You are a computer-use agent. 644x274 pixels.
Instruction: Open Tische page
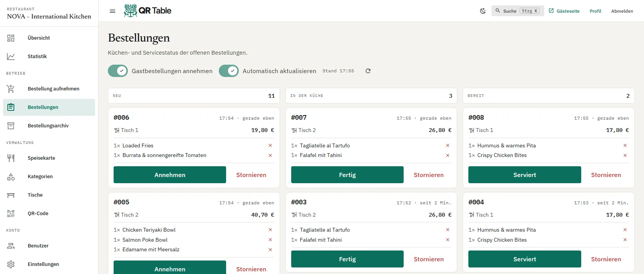49,195
